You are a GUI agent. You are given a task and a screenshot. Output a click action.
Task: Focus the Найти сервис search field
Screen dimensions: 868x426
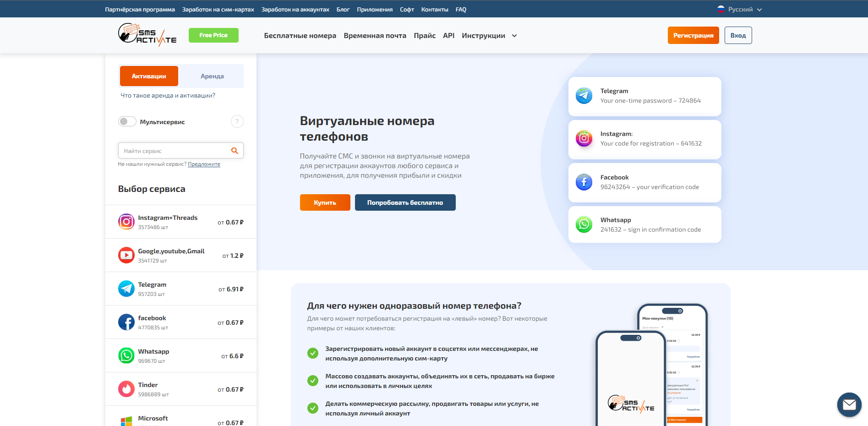(x=180, y=151)
